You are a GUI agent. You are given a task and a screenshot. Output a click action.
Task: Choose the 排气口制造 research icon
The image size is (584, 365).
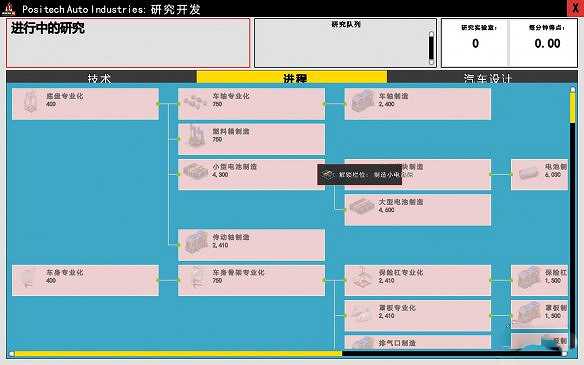362,343
